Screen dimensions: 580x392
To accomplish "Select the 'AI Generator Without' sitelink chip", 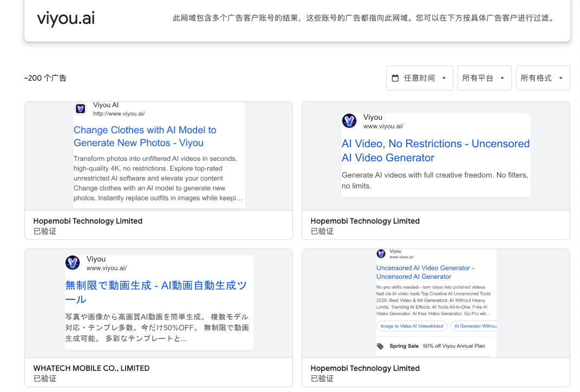I will point(474,326).
